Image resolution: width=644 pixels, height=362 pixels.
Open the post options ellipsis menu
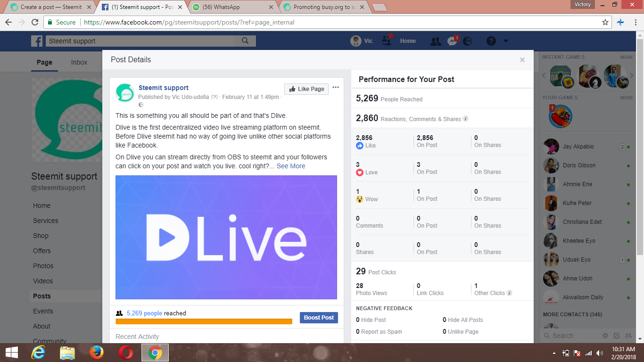pyautogui.click(x=336, y=87)
